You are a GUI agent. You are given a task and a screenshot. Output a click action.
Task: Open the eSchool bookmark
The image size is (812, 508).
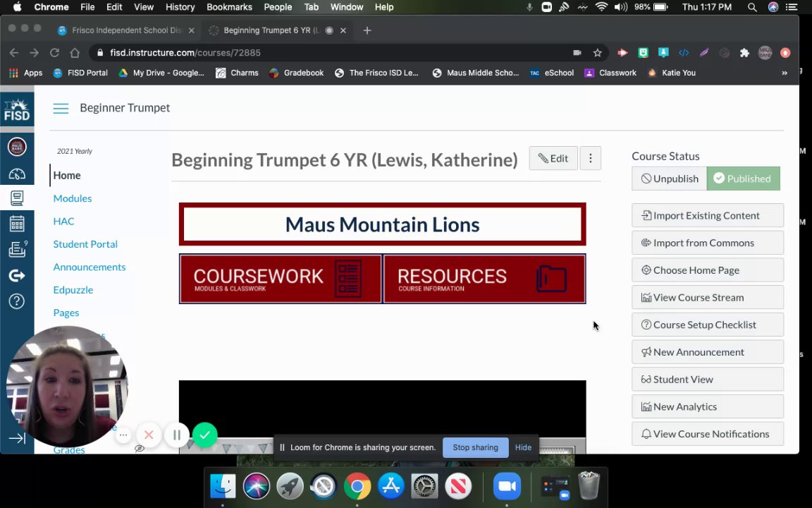pyautogui.click(x=551, y=73)
